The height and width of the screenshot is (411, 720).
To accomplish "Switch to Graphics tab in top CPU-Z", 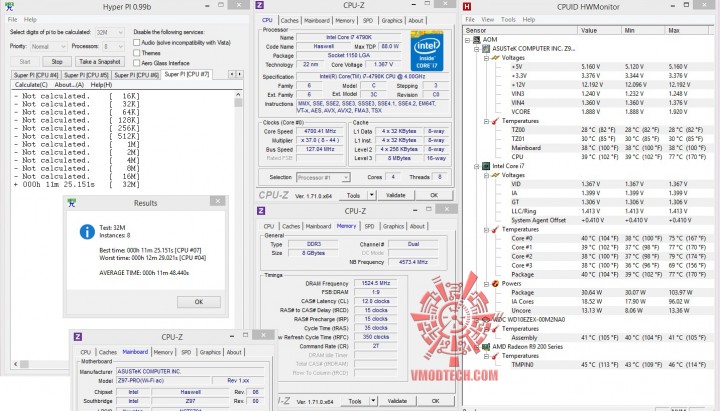I will [x=392, y=21].
